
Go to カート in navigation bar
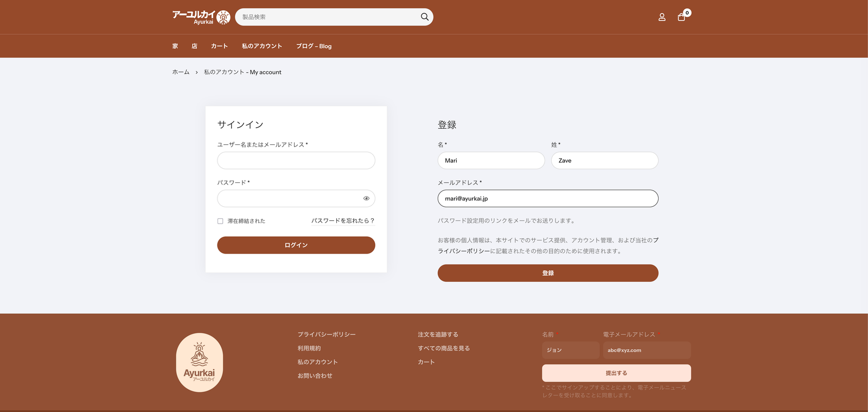click(x=219, y=46)
